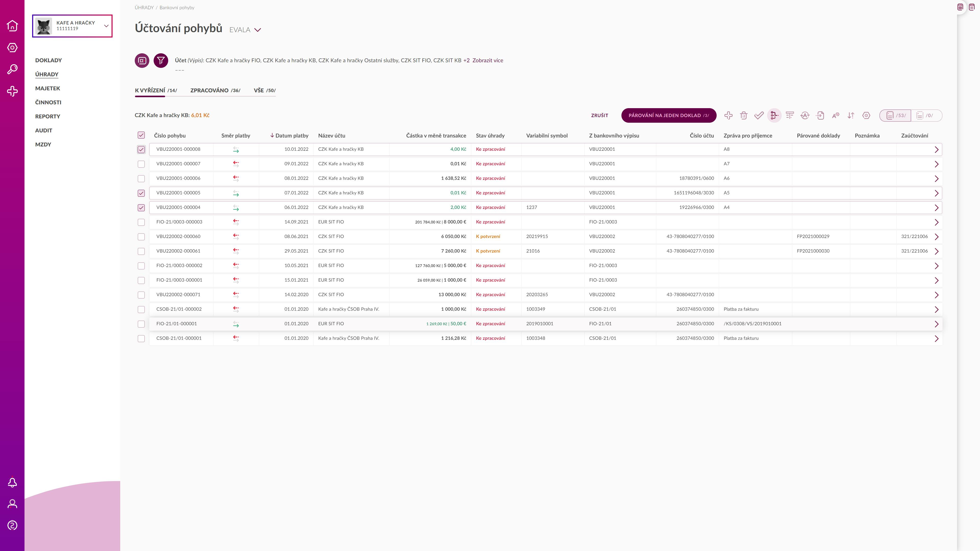Viewport: 980px width, 551px height.
Task: Click the notes icon at top right
Action: pyautogui.click(x=972, y=7)
